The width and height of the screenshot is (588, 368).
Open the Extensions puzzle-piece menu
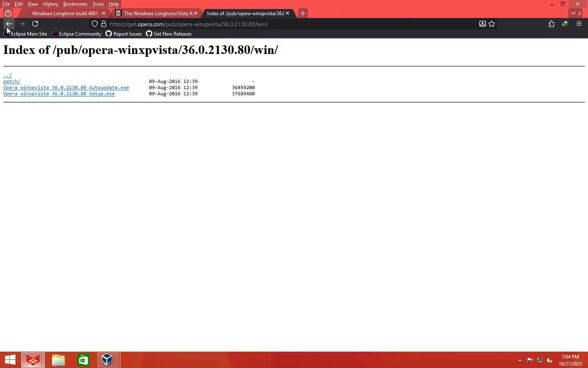point(552,24)
